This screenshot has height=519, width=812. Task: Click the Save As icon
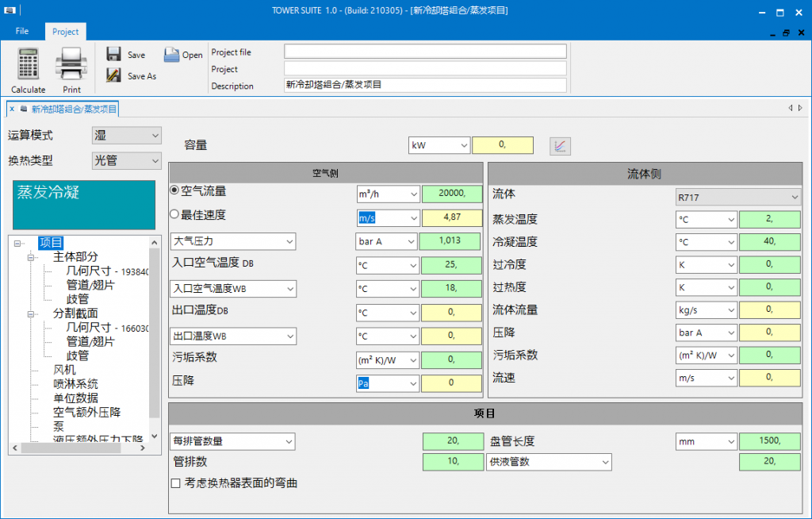click(113, 75)
